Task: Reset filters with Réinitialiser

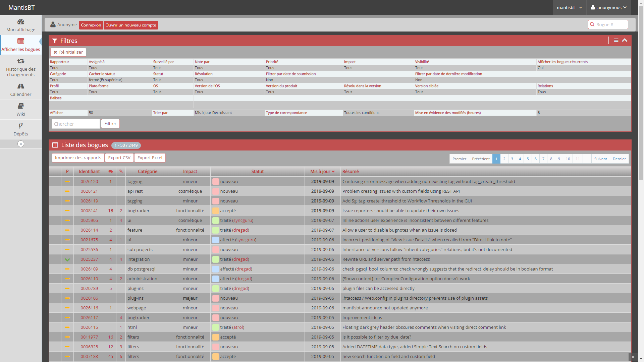Action: click(68, 52)
